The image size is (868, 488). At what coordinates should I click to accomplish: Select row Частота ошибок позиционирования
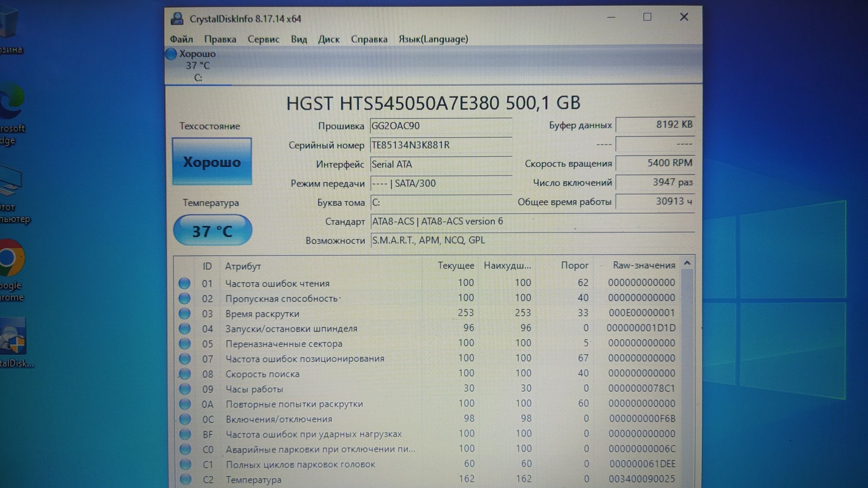pos(427,359)
